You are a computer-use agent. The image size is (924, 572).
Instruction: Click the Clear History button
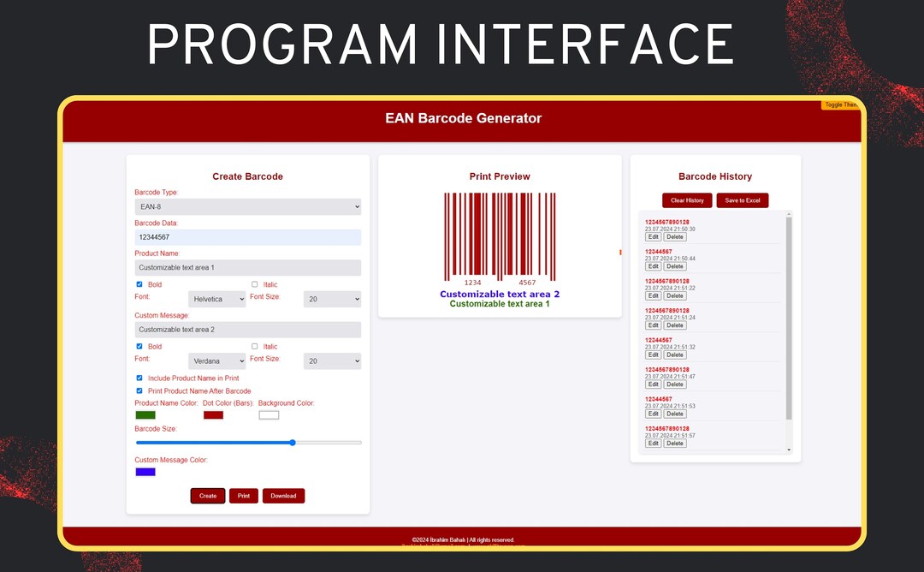687,200
